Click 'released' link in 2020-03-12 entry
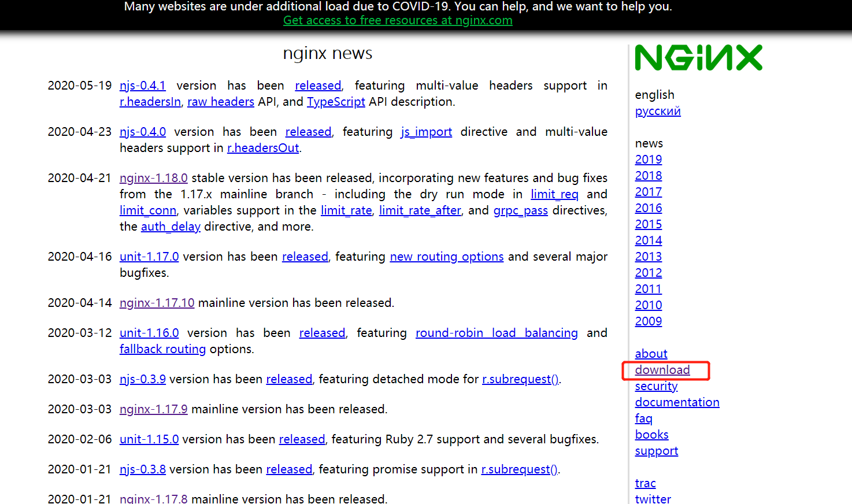 click(322, 333)
